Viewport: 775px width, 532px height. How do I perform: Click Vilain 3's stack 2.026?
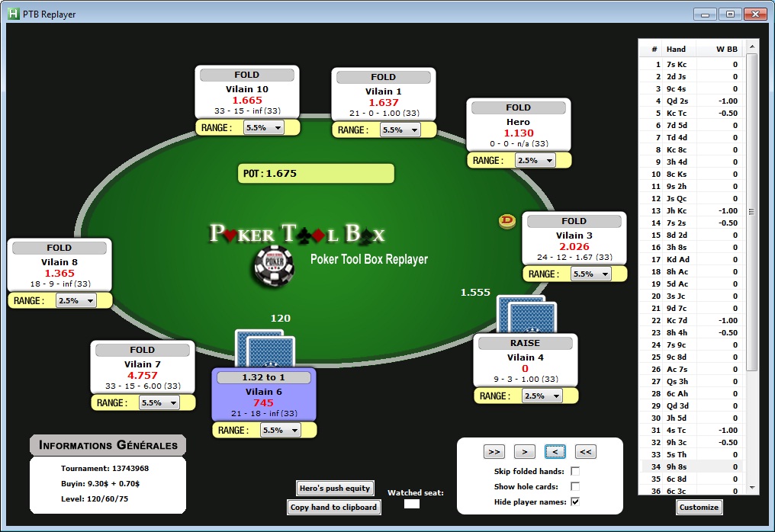pos(574,246)
